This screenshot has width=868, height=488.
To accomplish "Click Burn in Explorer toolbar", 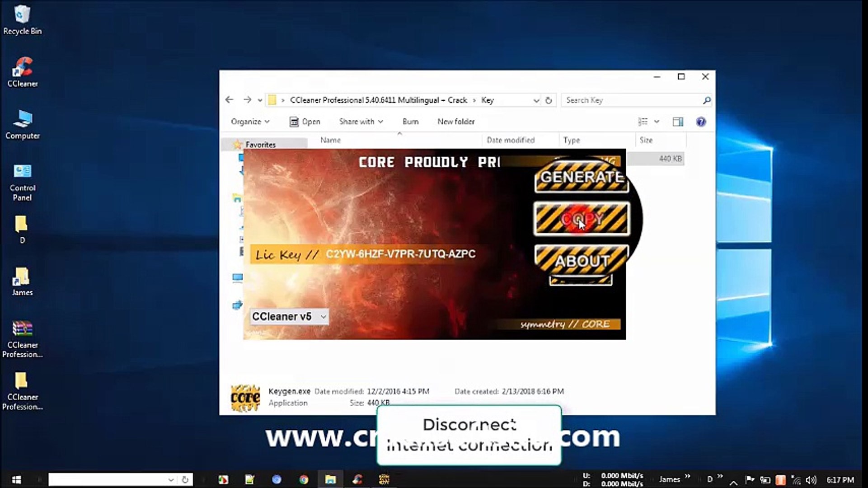I will (410, 122).
